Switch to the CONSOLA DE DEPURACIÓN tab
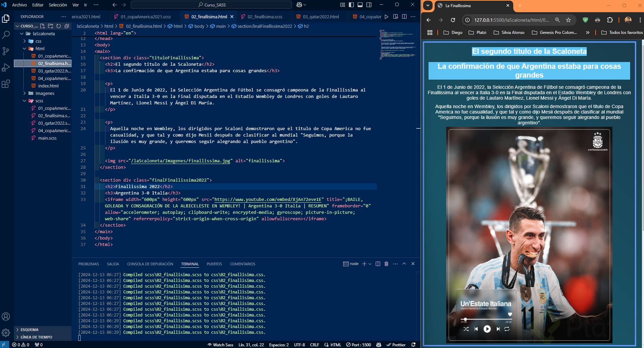 click(x=150, y=264)
